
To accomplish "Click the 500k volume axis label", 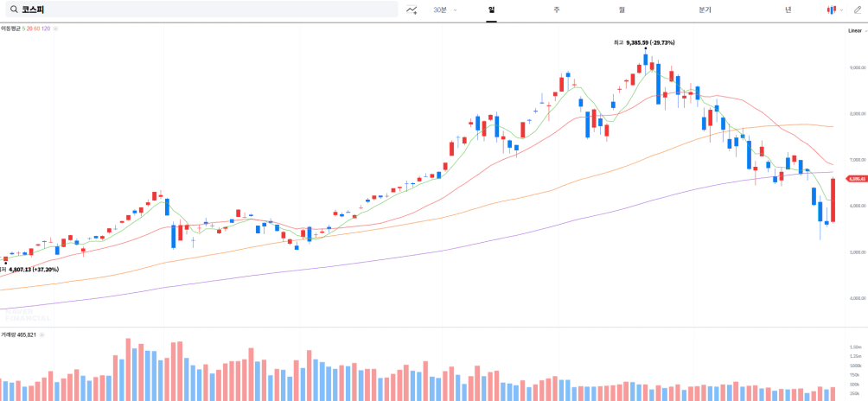I will coord(854,385).
